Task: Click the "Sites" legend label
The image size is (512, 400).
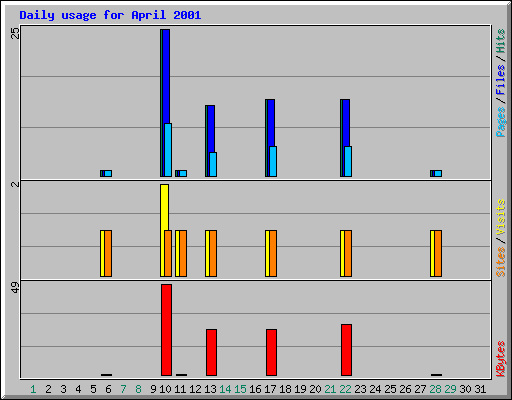Action: coord(500,262)
